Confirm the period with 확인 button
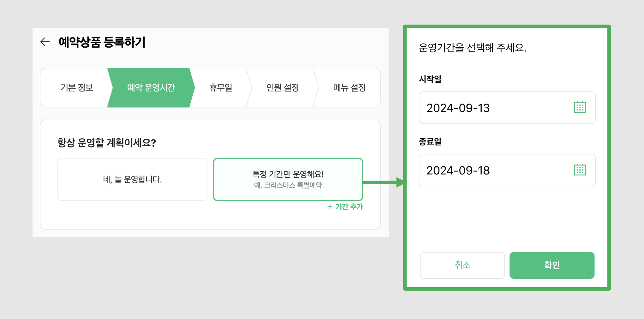The image size is (644, 319). [x=552, y=265]
